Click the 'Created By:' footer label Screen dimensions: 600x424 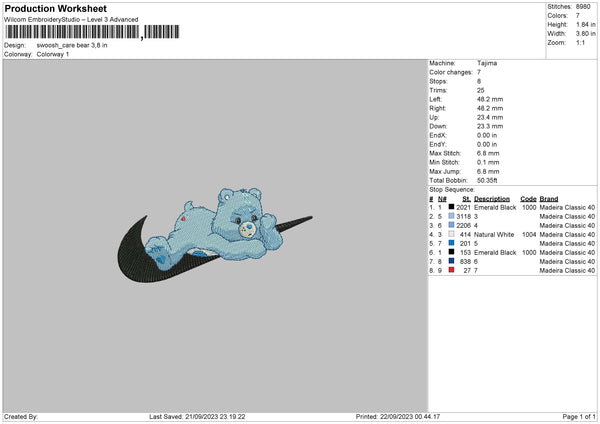pos(21,417)
